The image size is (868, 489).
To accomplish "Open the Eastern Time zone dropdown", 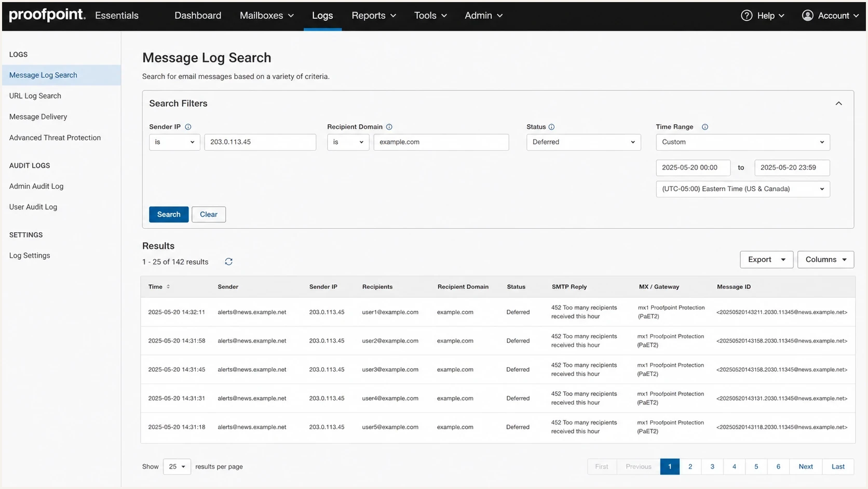I will pyautogui.click(x=742, y=189).
